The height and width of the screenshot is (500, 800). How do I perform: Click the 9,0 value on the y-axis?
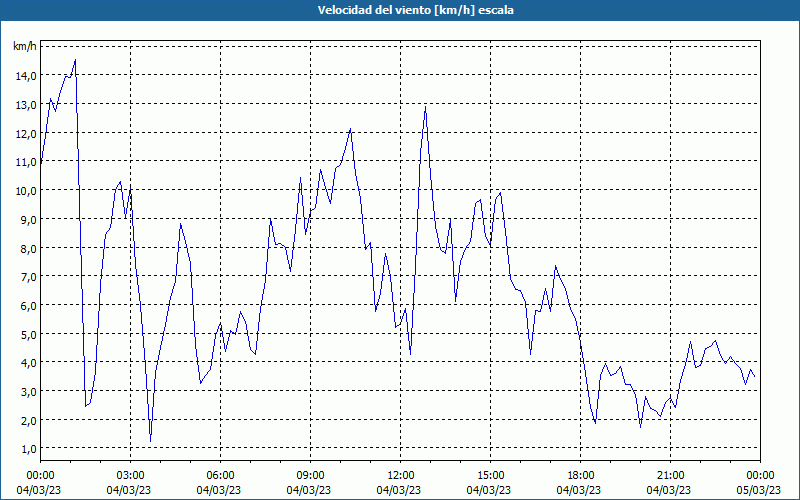(28, 219)
